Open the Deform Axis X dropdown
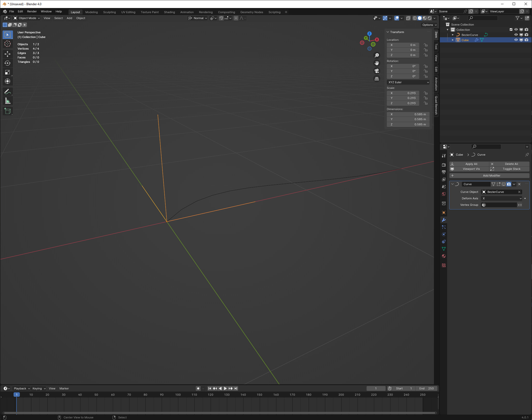 (502, 198)
